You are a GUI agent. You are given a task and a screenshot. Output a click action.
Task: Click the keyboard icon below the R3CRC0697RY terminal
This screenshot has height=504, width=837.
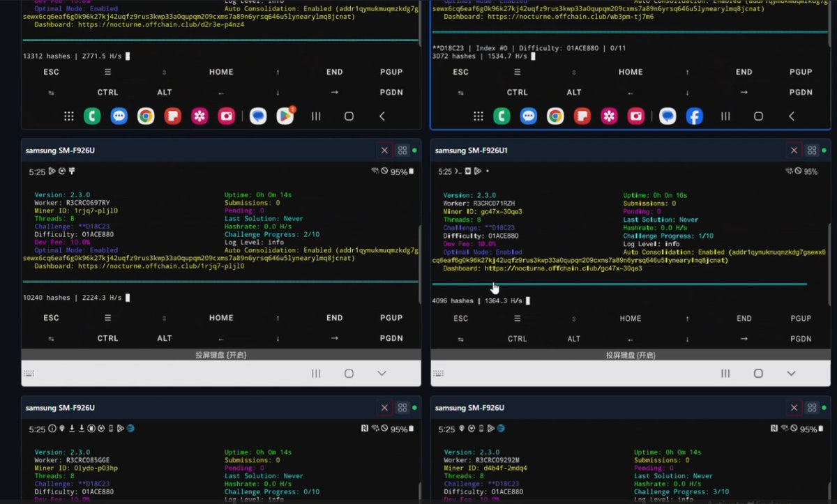(x=29, y=374)
